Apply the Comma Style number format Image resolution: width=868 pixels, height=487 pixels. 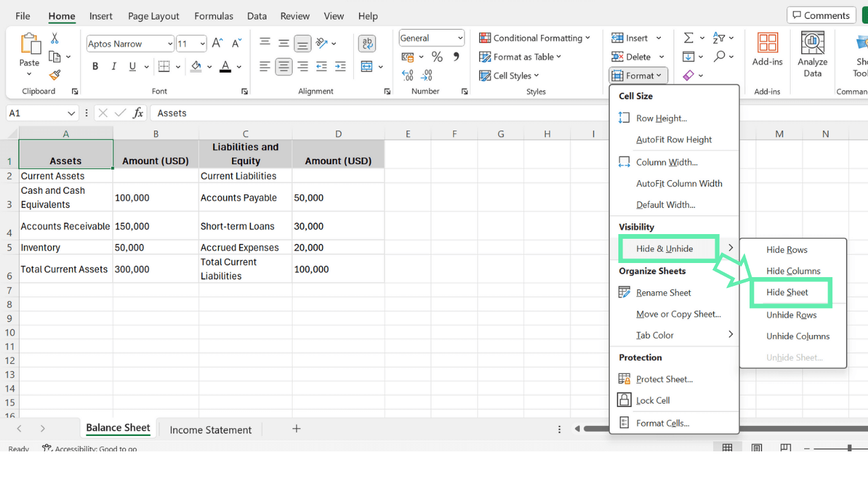[x=457, y=57]
